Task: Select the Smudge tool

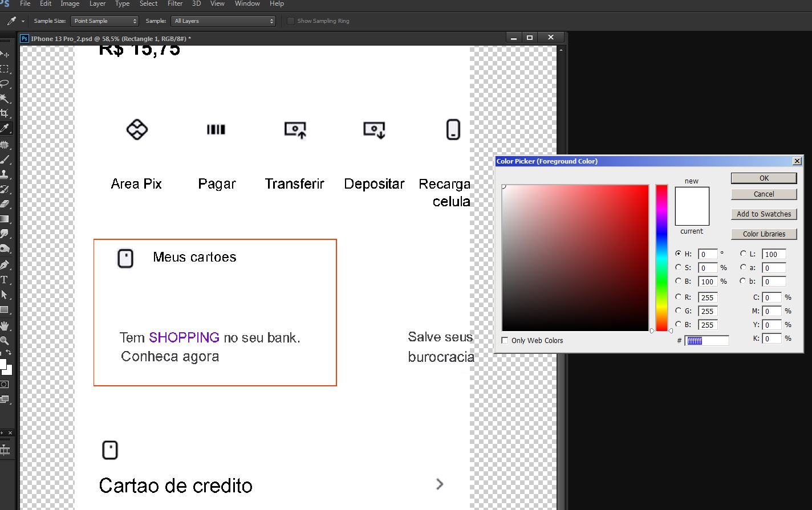Action: pos(5,234)
